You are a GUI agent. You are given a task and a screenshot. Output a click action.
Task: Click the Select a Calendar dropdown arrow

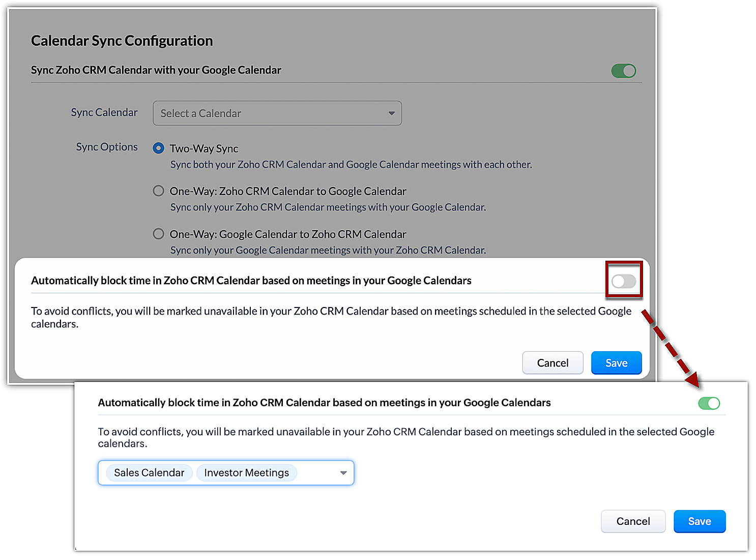(391, 113)
